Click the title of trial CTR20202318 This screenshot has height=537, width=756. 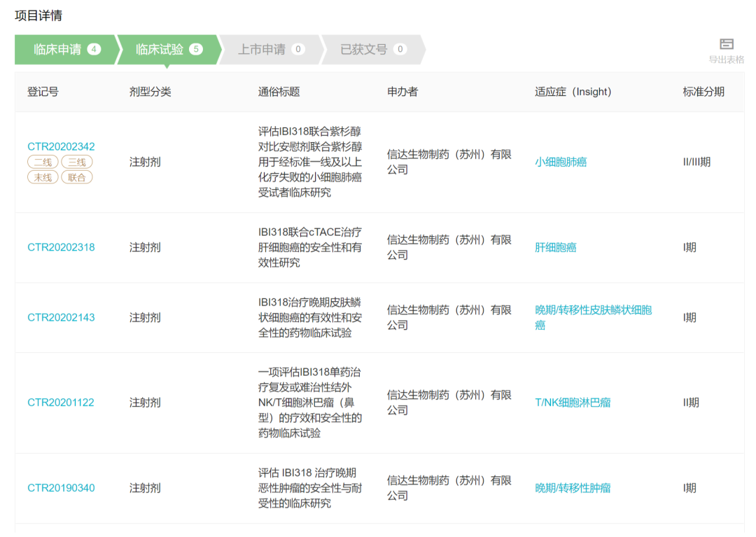pyautogui.click(x=310, y=247)
